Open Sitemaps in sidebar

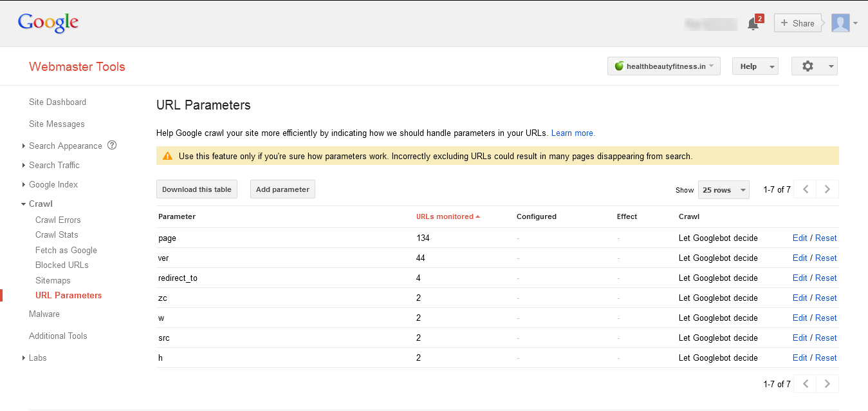point(53,280)
